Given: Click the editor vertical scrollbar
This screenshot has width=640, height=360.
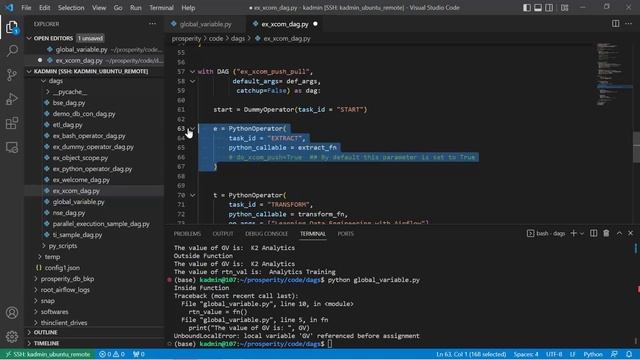Looking at the screenshot, I should coord(636,147).
